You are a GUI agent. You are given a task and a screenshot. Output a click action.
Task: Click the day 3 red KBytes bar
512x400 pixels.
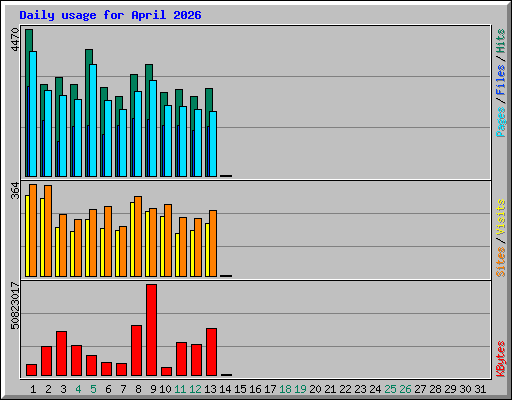click(61, 354)
